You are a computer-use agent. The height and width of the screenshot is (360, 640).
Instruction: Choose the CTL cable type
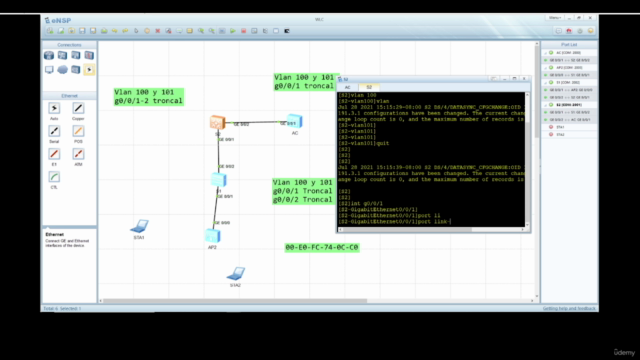(54, 177)
